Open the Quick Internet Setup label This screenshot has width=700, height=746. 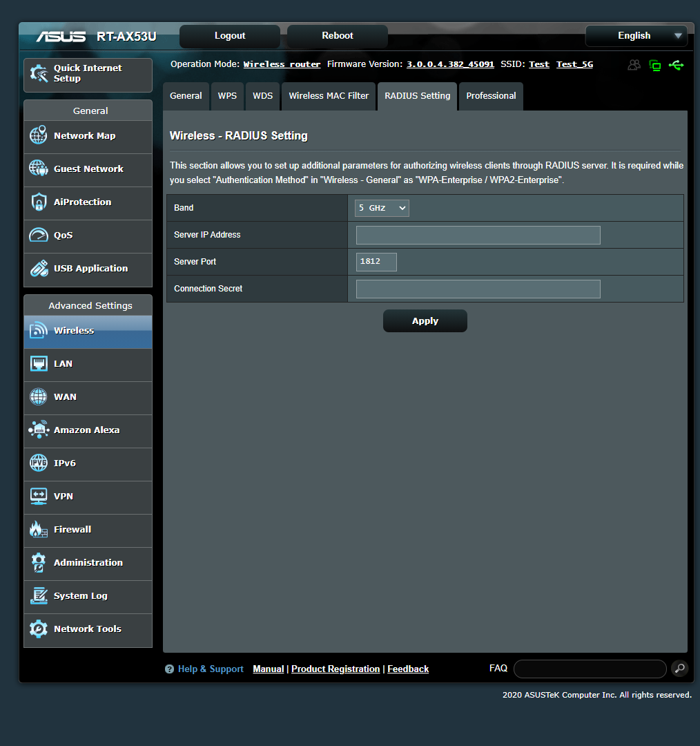click(88, 73)
